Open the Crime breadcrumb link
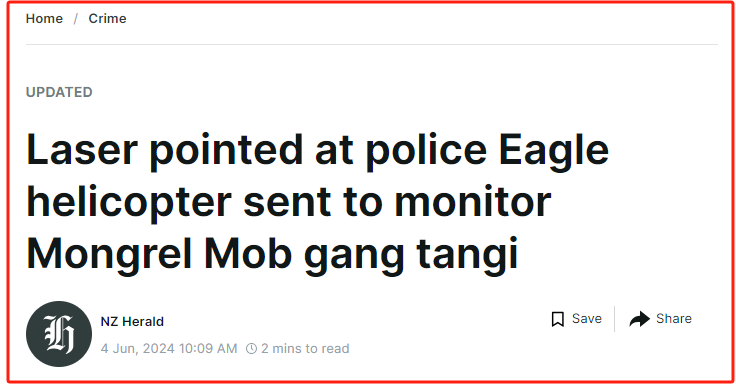The width and height of the screenshot is (736, 385). [107, 18]
